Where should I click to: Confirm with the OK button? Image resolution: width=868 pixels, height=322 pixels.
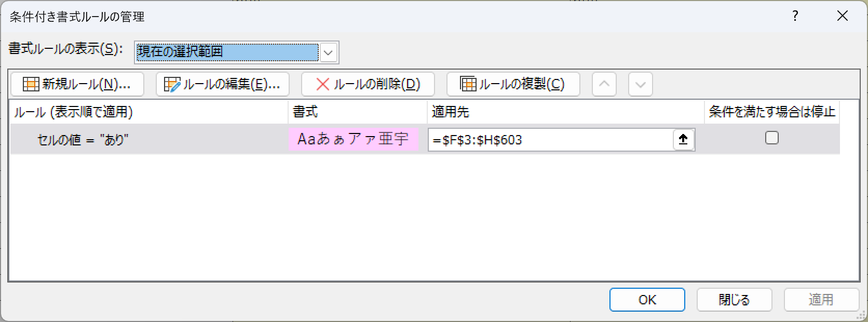[647, 300]
